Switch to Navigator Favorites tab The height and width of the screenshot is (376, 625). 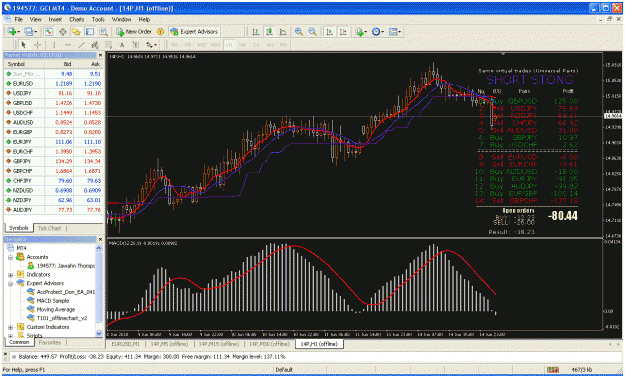(x=50, y=343)
